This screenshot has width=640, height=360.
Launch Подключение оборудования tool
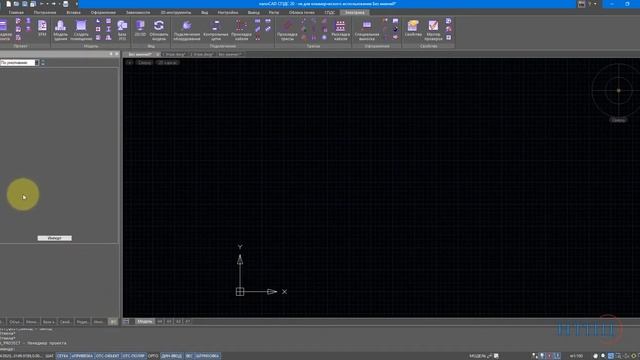pos(187,30)
